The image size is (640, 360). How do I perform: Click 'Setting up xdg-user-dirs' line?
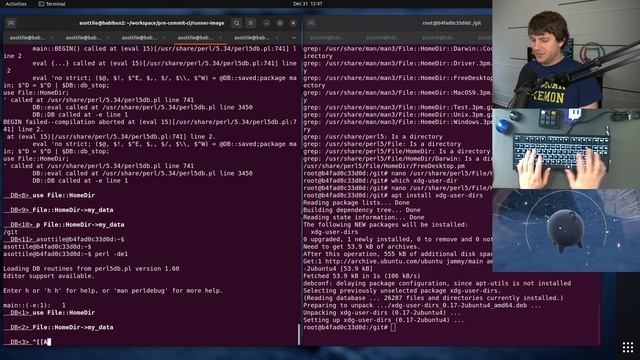tap(384, 320)
